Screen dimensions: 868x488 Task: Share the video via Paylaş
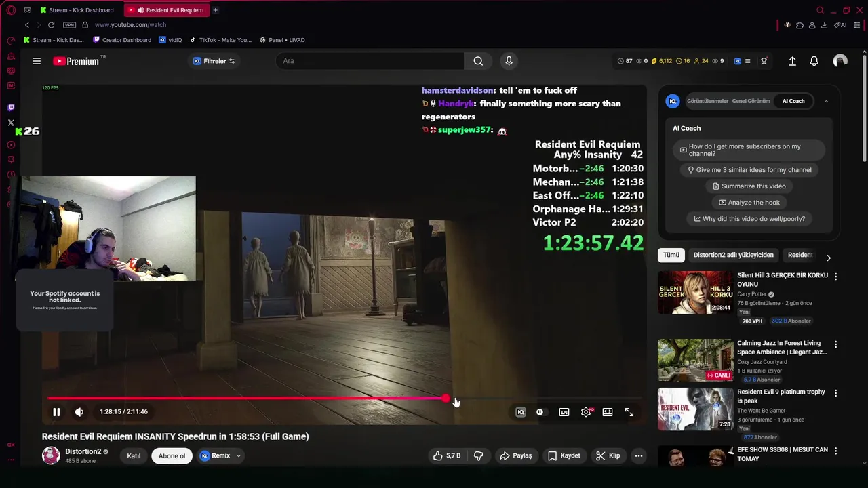(515, 455)
